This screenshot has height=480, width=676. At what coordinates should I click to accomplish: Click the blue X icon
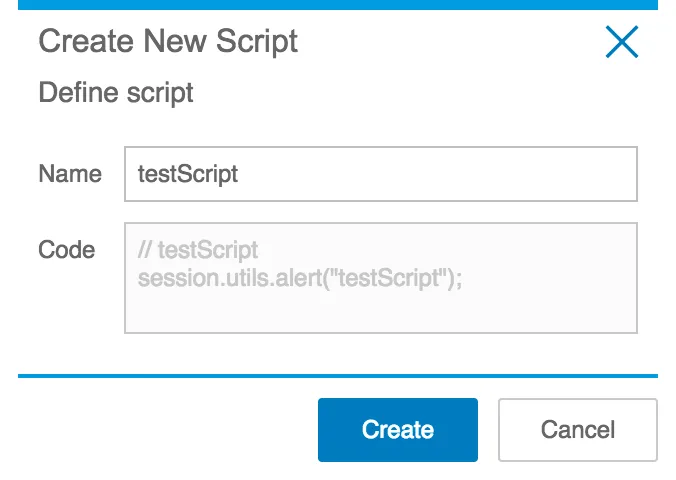click(621, 42)
